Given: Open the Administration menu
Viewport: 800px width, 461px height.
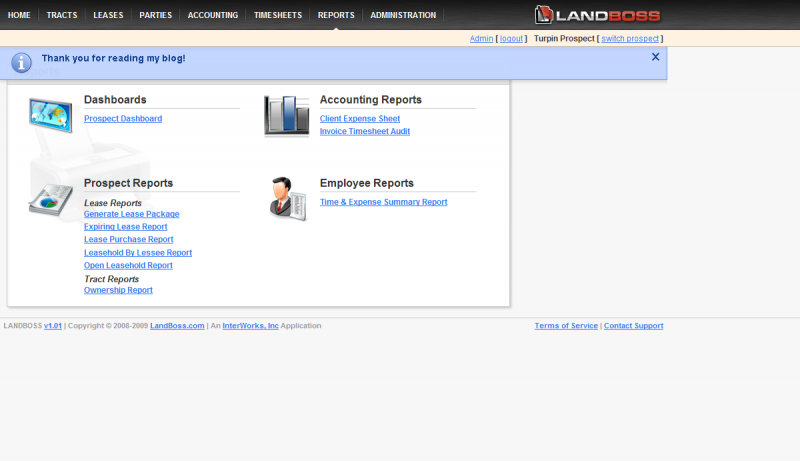Looking at the screenshot, I should coord(403,15).
